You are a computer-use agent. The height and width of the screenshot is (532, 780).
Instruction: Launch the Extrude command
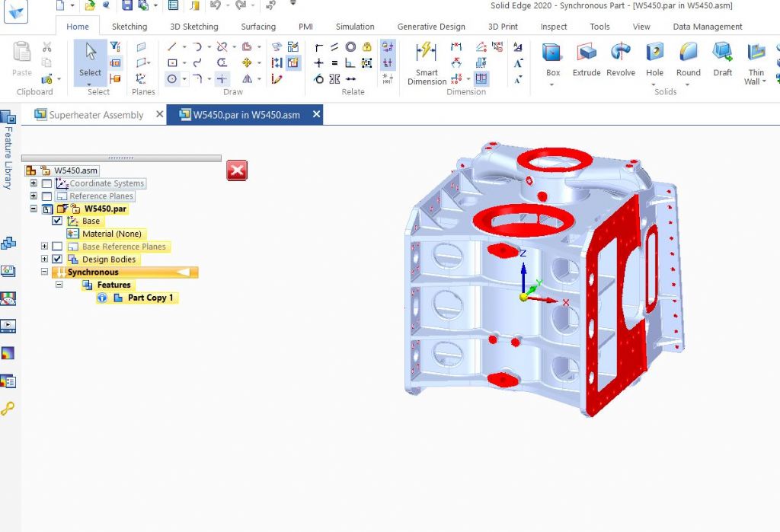[x=587, y=59]
